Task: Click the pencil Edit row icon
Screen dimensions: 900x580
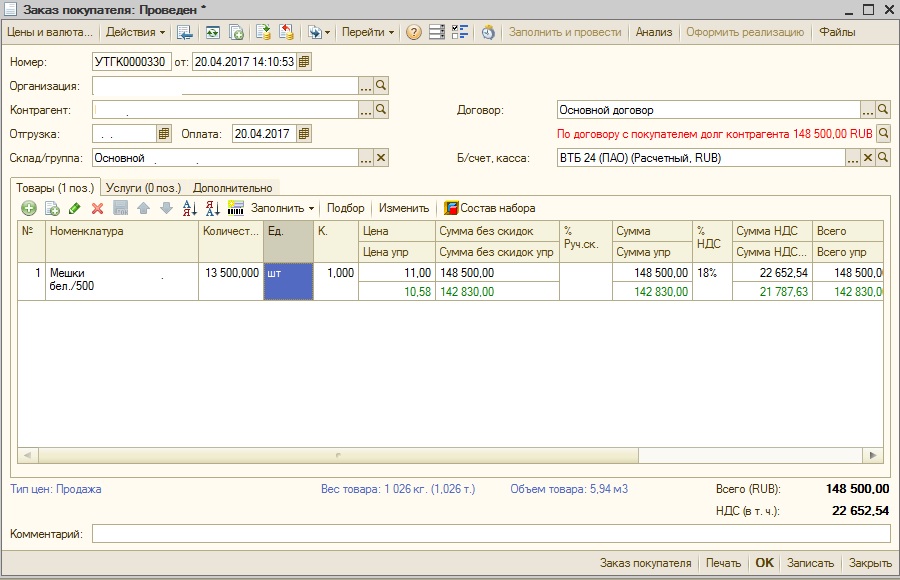Action: point(75,208)
